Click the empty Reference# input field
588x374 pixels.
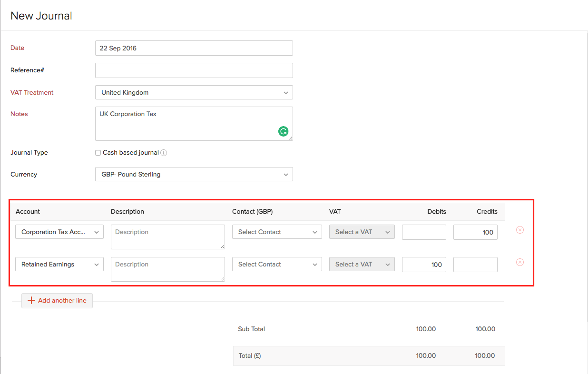click(x=194, y=70)
